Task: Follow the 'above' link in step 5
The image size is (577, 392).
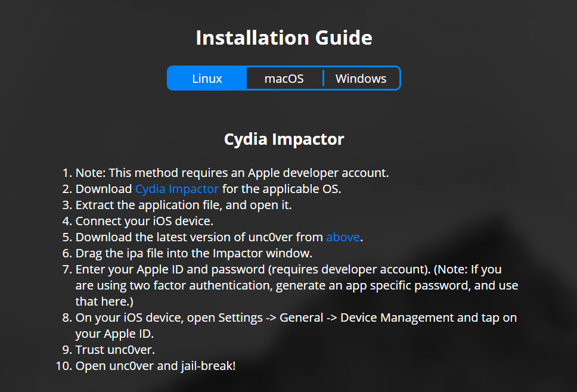Action: click(343, 237)
